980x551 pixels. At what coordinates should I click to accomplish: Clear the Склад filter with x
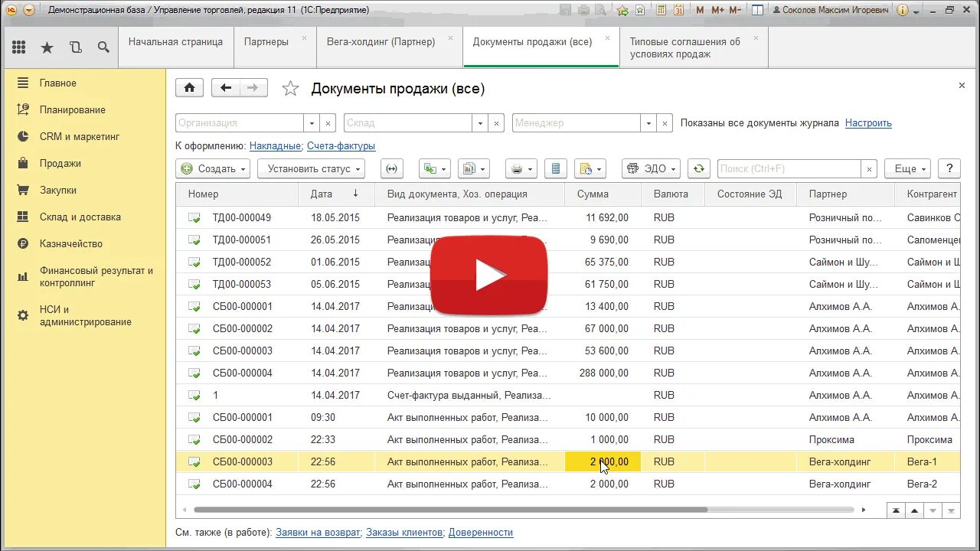(496, 123)
